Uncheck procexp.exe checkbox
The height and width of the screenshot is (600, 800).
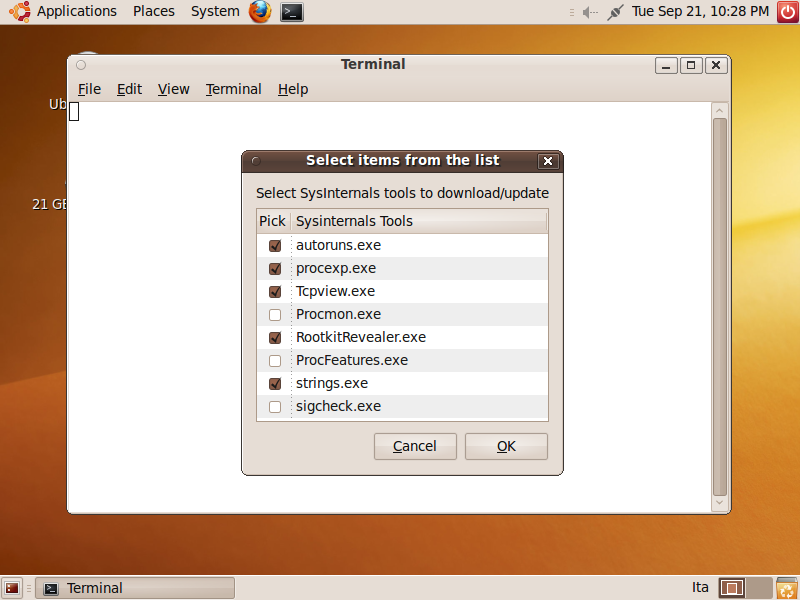pyautogui.click(x=275, y=268)
